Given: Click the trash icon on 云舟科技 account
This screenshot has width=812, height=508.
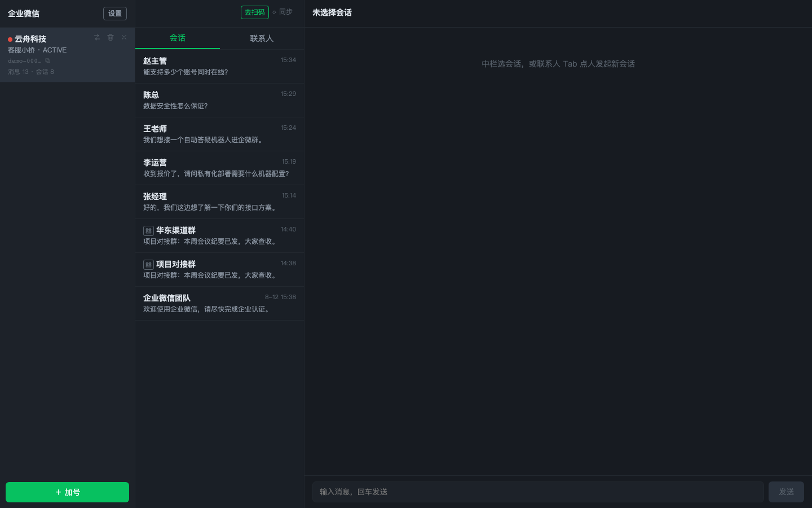Looking at the screenshot, I should [111, 37].
